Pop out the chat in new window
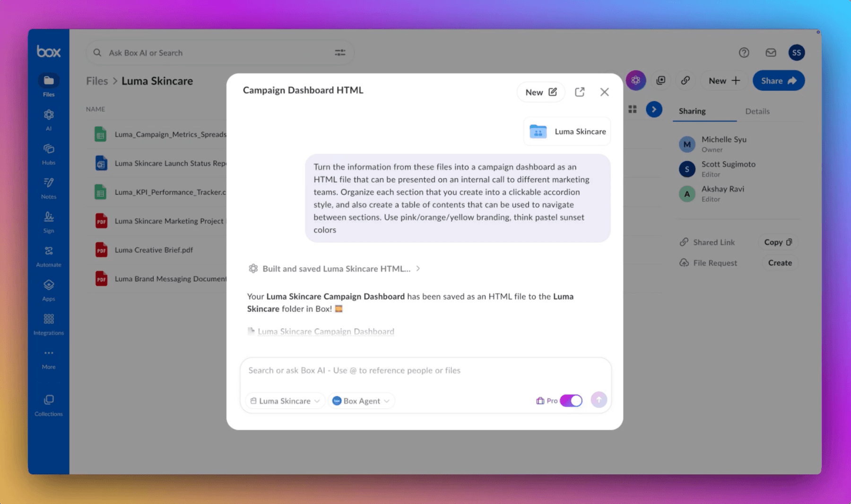The width and height of the screenshot is (851, 504). [580, 92]
